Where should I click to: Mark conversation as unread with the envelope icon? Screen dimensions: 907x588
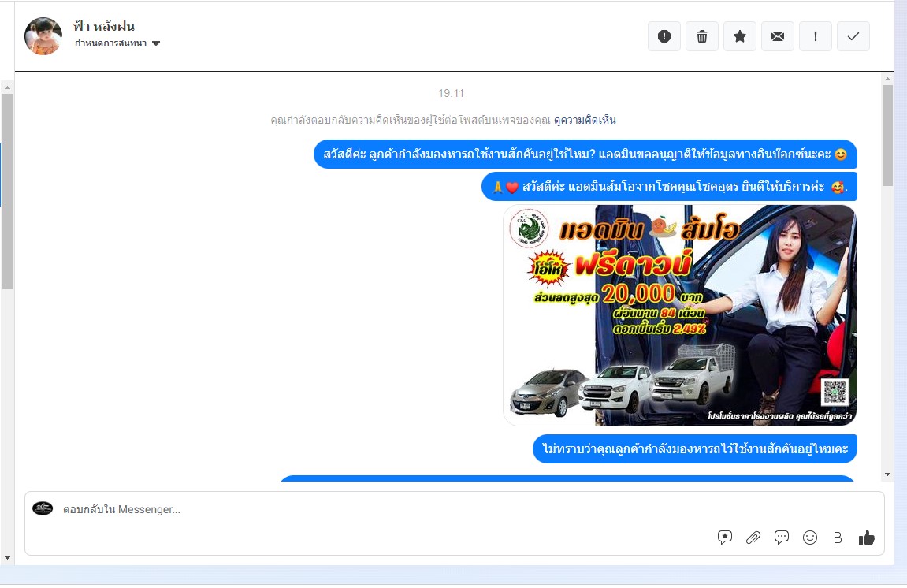[778, 36]
